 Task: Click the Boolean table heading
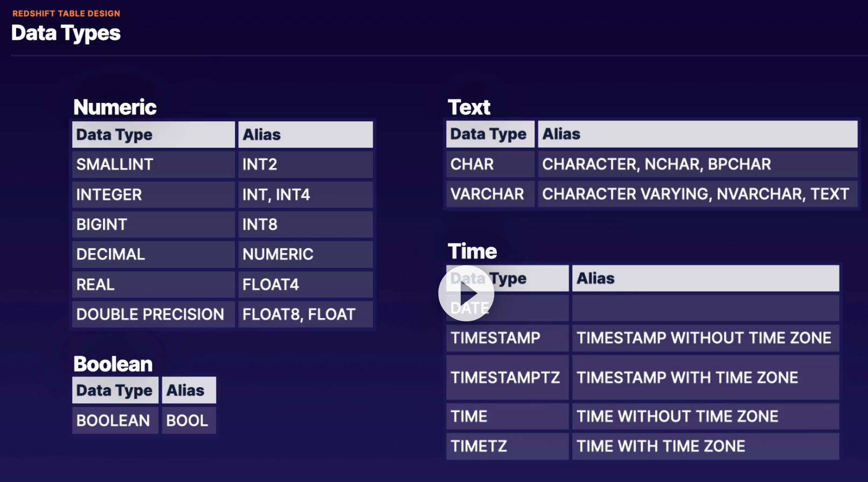(x=113, y=364)
